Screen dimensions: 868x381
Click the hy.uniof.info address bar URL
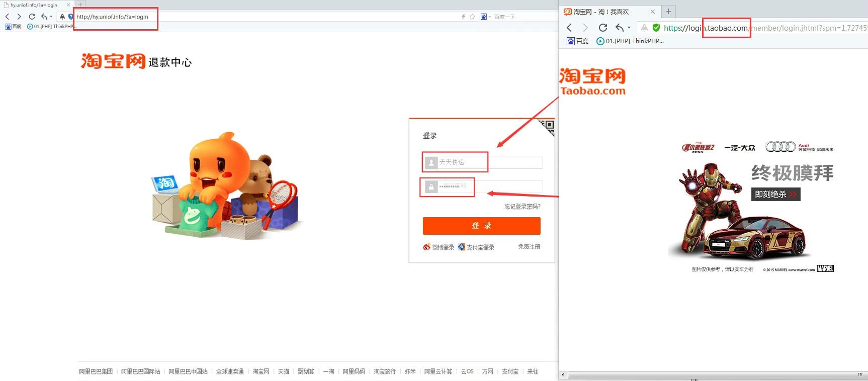[x=112, y=17]
